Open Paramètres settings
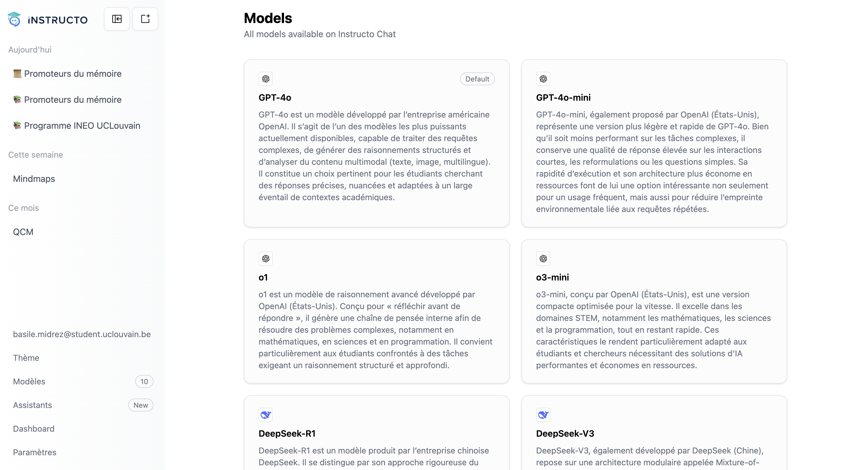This screenshot has width=868, height=470. (x=35, y=452)
